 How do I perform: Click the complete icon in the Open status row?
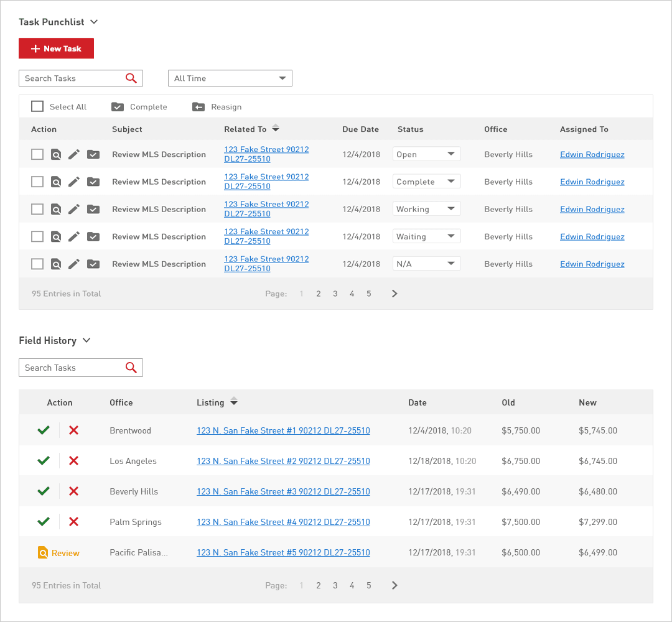[93, 154]
